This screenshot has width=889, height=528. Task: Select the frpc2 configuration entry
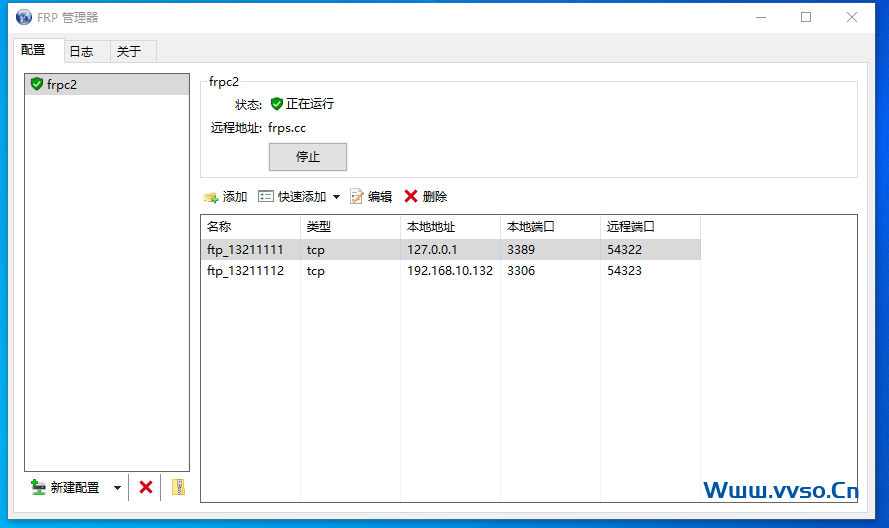point(107,84)
